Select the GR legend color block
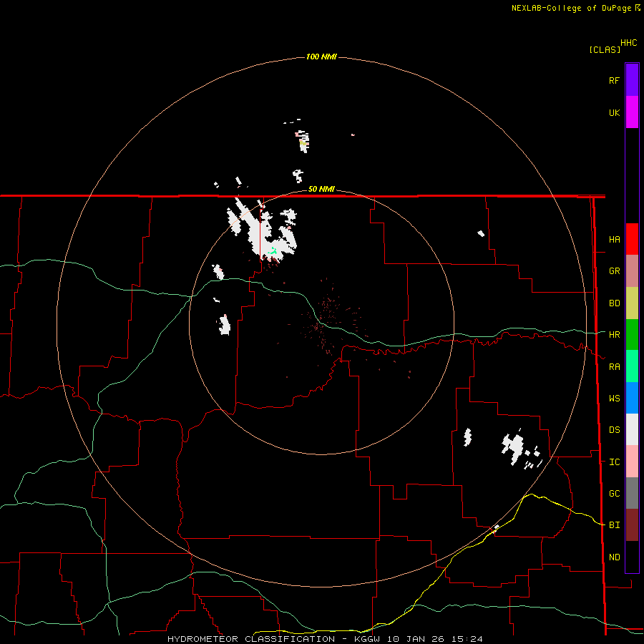The width and height of the screenshot is (644, 644). pyautogui.click(x=632, y=271)
